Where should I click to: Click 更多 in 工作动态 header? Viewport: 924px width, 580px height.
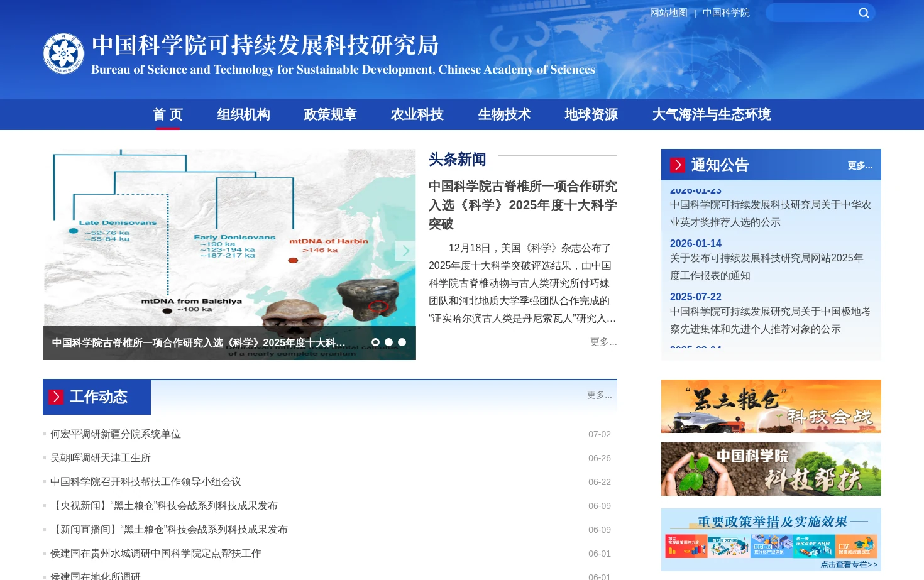[x=599, y=395]
